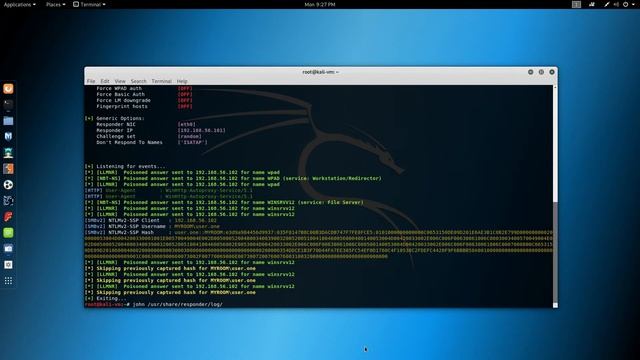Click the 'Force LM downgrade' option line
The height and width of the screenshot is (360, 640).
(144, 100)
